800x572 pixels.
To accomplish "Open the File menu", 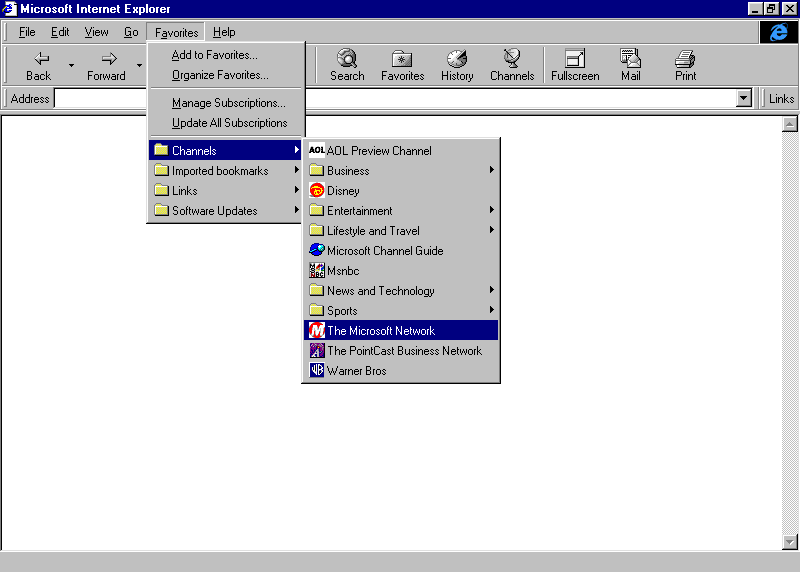I will click(x=27, y=32).
